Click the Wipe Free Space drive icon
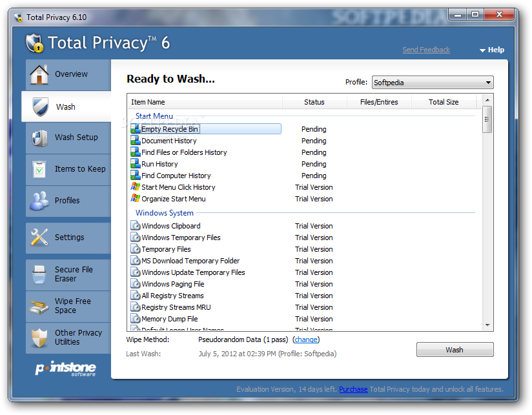 tap(39, 306)
